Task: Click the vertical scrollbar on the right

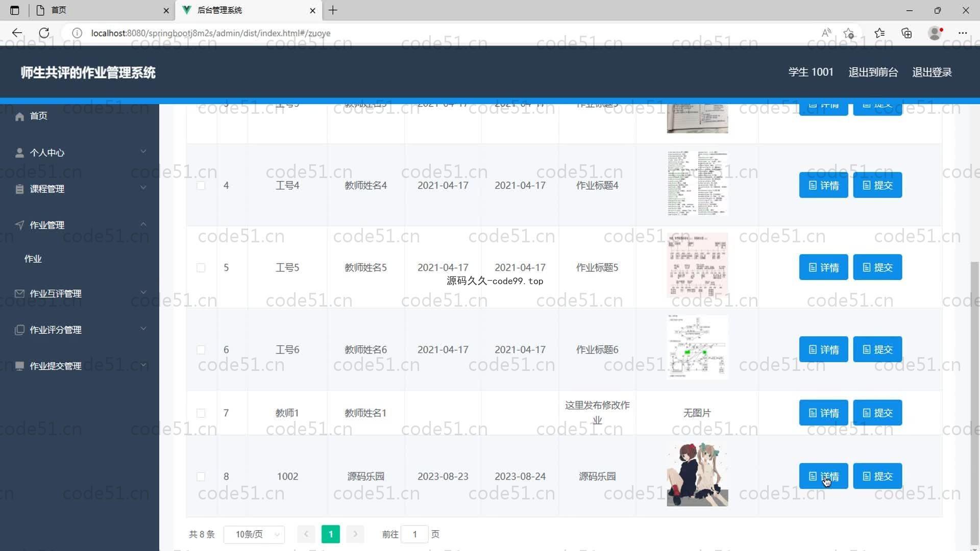Action: click(974, 403)
